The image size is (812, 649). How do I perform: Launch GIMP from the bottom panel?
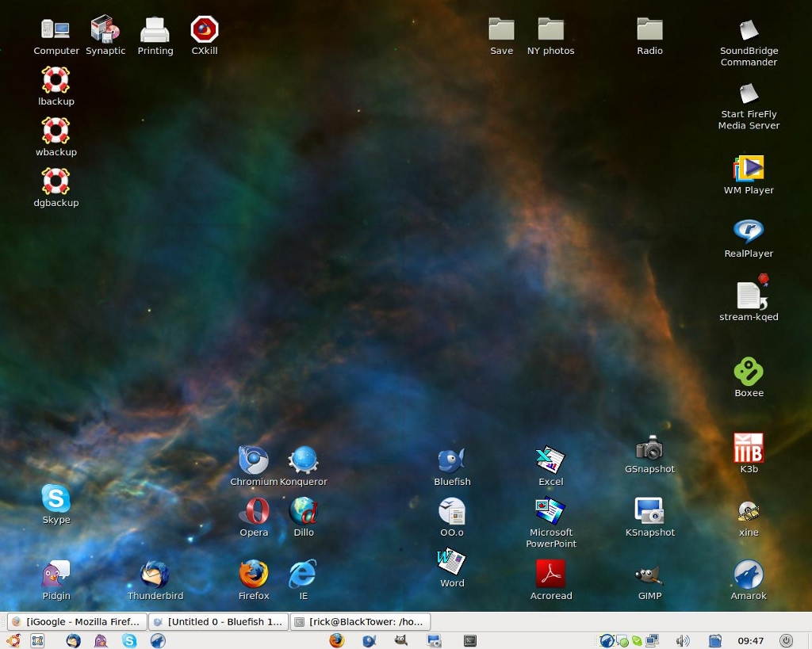click(x=400, y=641)
